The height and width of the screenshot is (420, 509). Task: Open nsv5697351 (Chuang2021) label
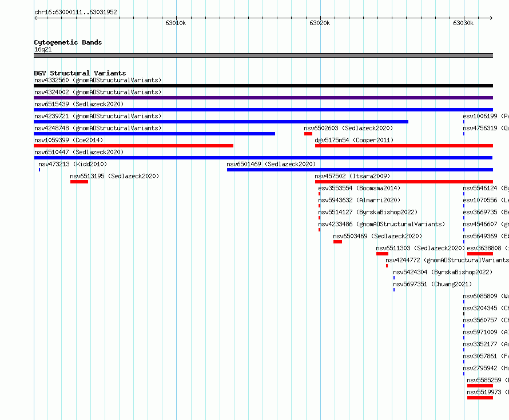pos(432,284)
